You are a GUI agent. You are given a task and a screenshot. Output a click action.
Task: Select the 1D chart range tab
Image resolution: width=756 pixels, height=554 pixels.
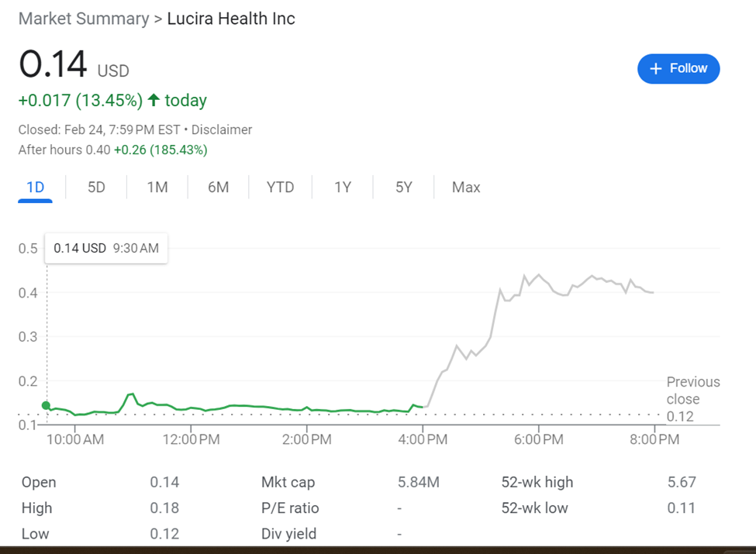coord(35,187)
